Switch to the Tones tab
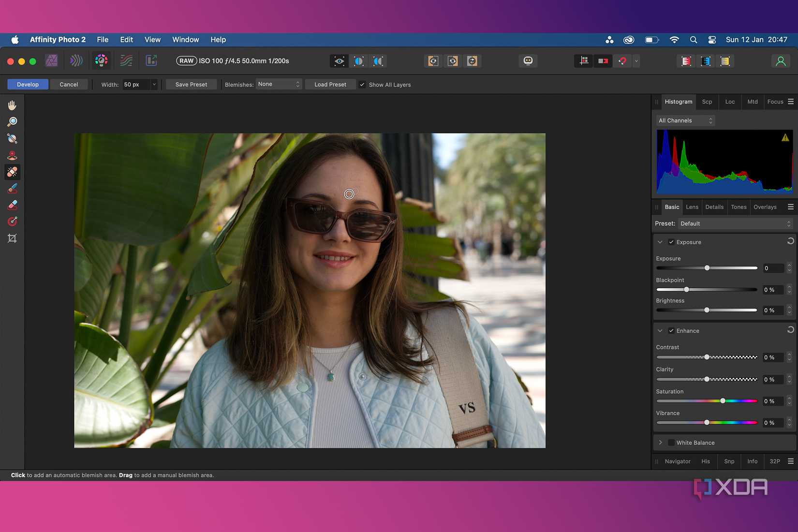 click(x=739, y=207)
